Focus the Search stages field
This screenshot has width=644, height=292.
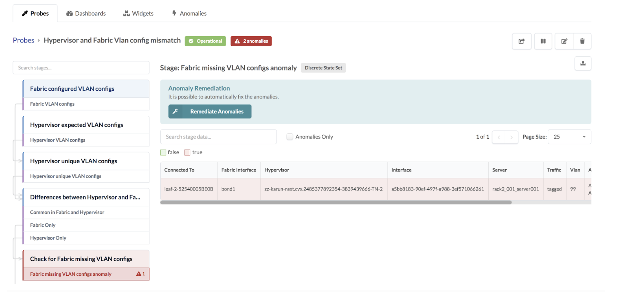point(81,68)
